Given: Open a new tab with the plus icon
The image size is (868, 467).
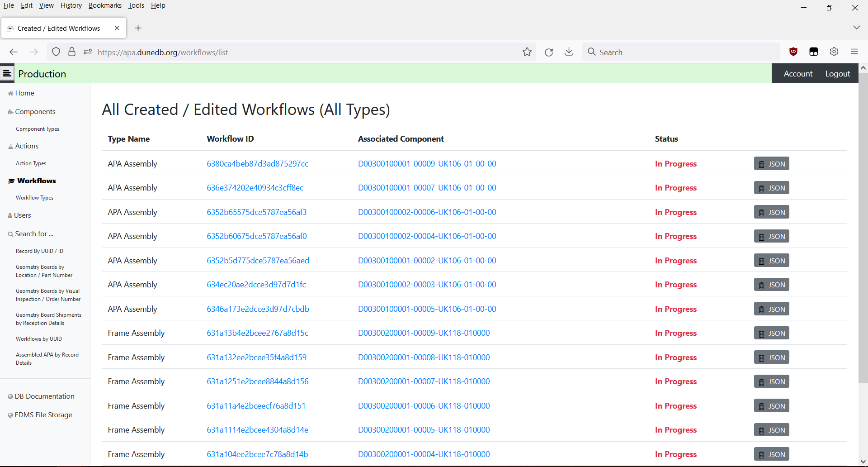Looking at the screenshot, I should click(138, 28).
